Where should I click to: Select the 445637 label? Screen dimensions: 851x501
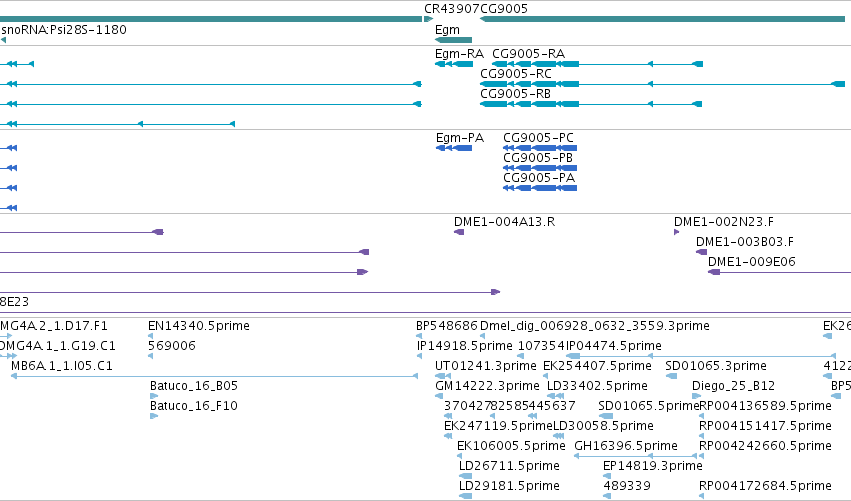pos(552,407)
